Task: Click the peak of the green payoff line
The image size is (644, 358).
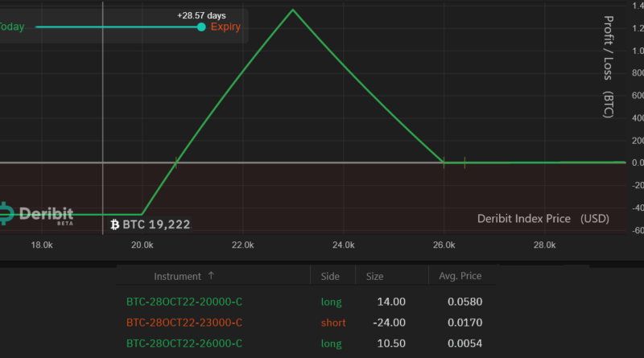Action: point(292,10)
